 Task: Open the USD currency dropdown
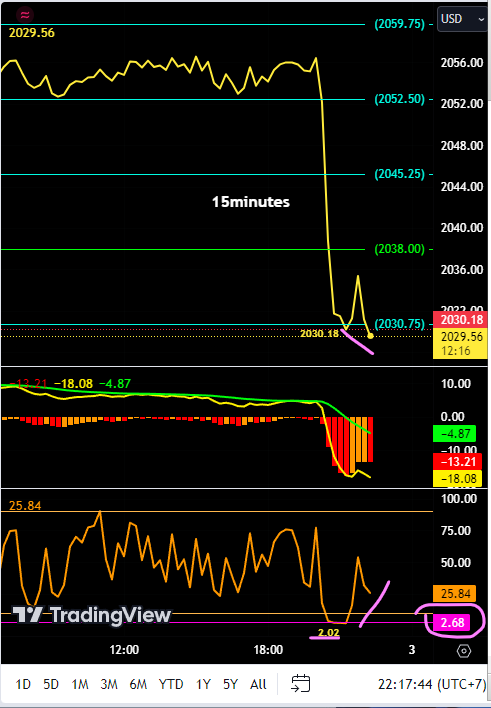coord(462,19)
